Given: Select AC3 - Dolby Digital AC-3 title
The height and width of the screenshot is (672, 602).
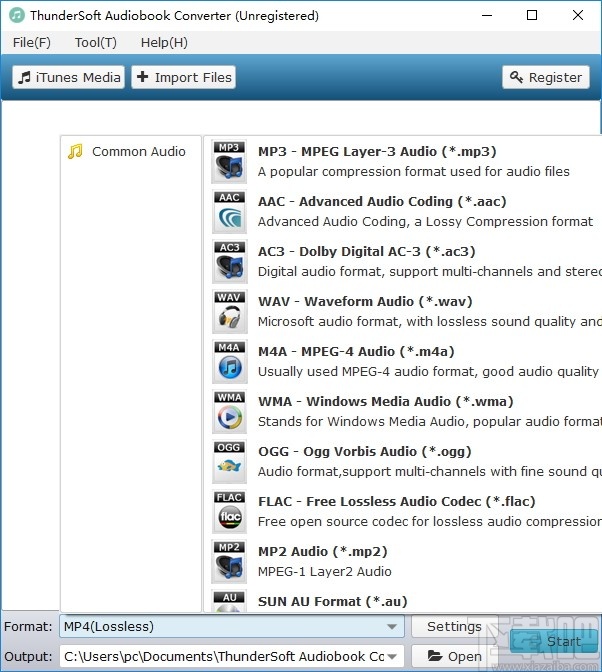Looking at the screenshot, I should click(367, 251).
